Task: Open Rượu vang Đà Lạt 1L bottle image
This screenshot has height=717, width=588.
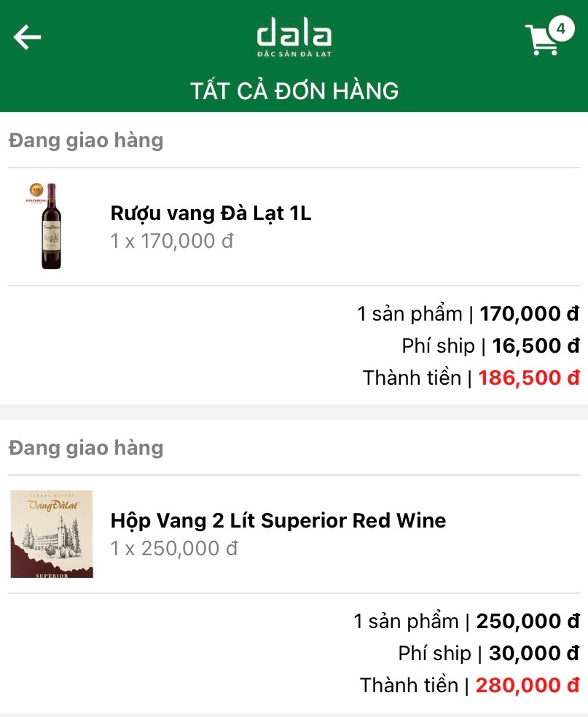Action: point(51,226)
